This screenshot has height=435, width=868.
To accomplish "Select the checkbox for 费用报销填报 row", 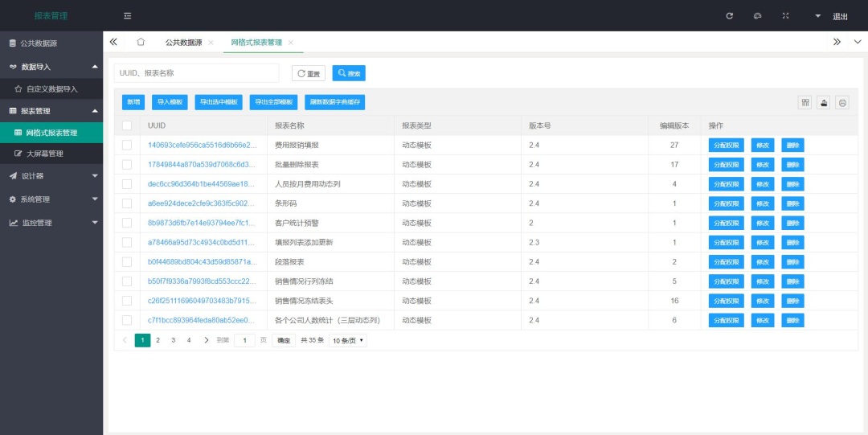I will [127, 146].
